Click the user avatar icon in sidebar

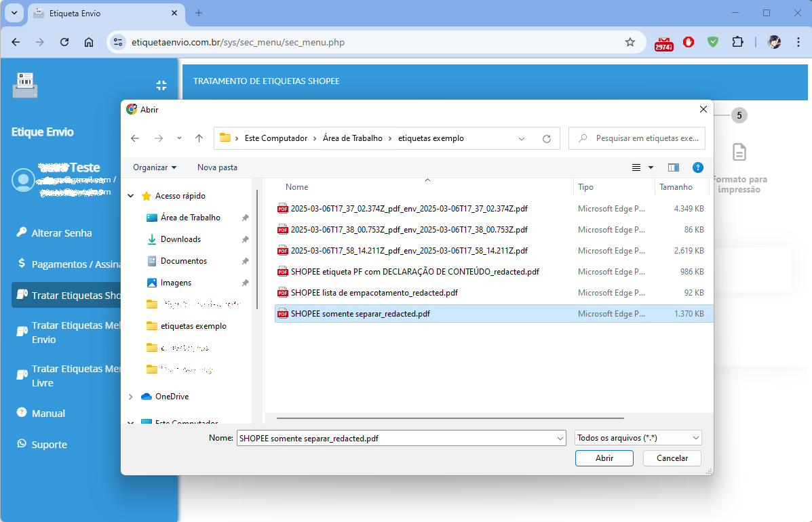point(23,180)
